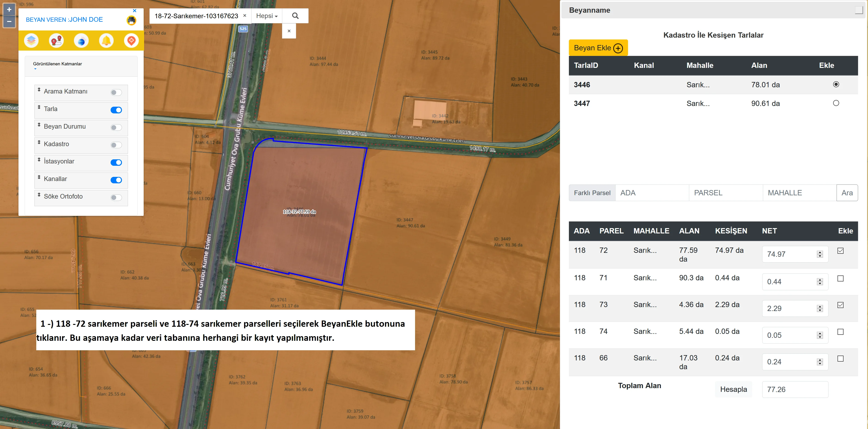Disable the Kanallar layer switch

coord(116,180)
